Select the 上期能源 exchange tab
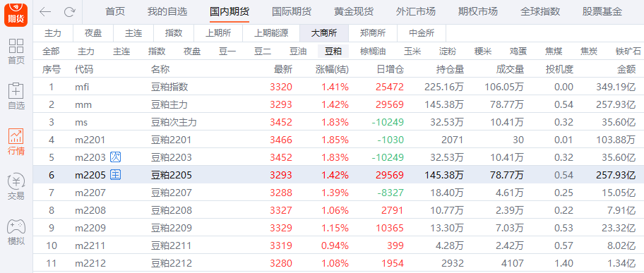 (271, 33)
